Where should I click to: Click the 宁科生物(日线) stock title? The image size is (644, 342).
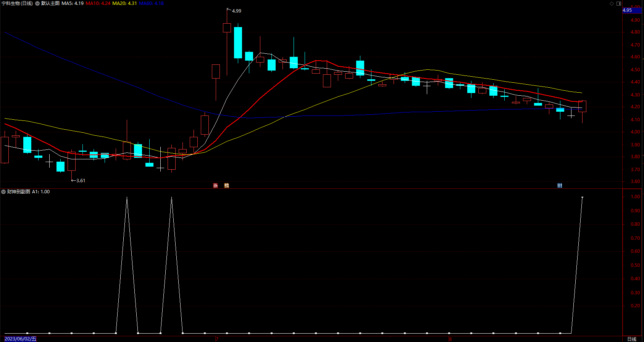(17, 3)
